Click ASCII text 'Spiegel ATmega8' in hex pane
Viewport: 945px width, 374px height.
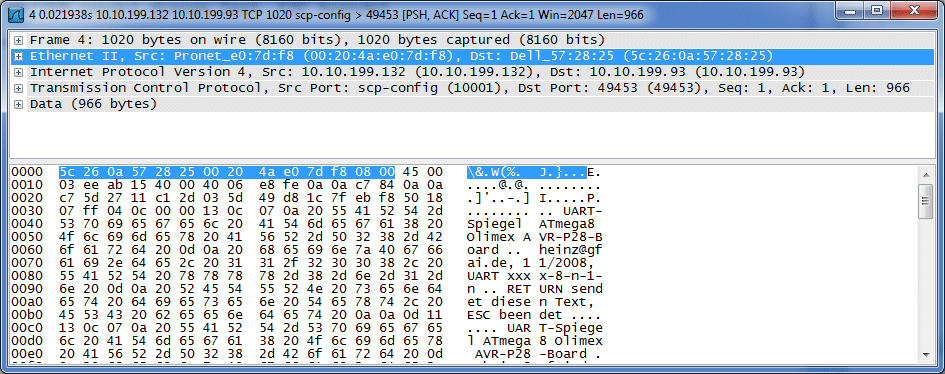535,224
